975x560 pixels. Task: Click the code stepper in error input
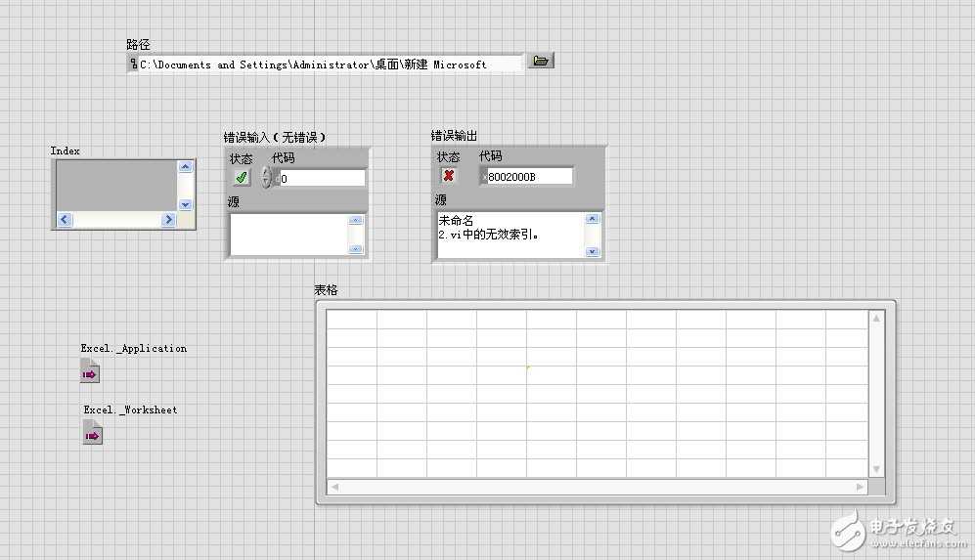[266, 178]
